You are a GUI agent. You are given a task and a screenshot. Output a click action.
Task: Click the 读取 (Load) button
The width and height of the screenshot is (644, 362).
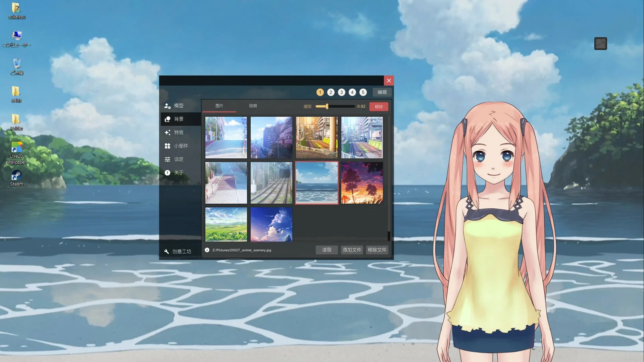click(x=327, y=250)
